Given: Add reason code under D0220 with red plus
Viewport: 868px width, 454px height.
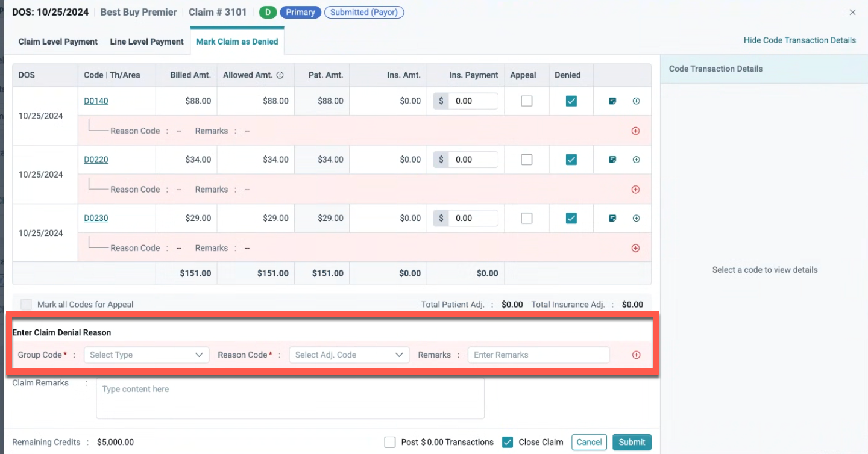Looking at the screenshot, I should 635,189.
